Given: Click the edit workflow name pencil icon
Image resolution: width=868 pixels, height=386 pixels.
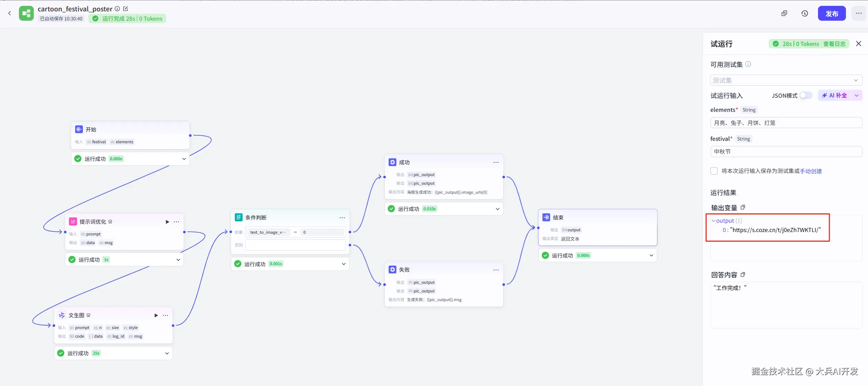Looking at the screenshot, I should pyautogui.click(x=126, y=9).
